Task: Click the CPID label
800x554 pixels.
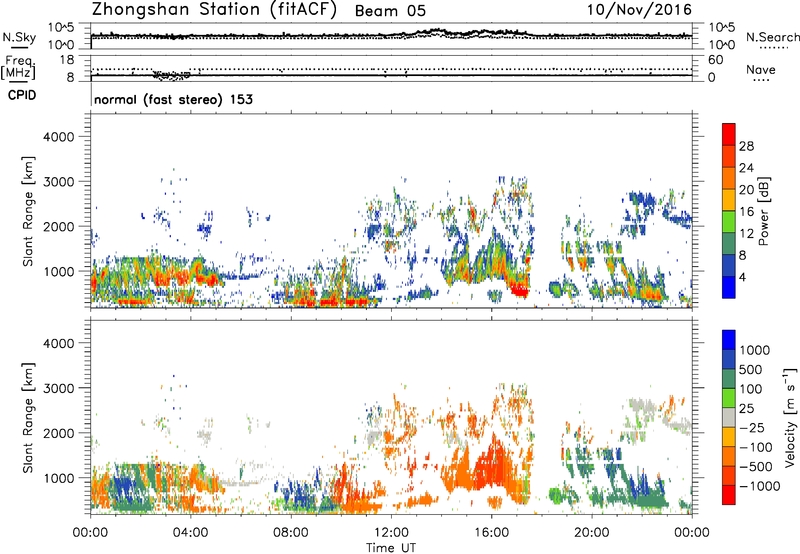Action: click(x=22, y=95)
